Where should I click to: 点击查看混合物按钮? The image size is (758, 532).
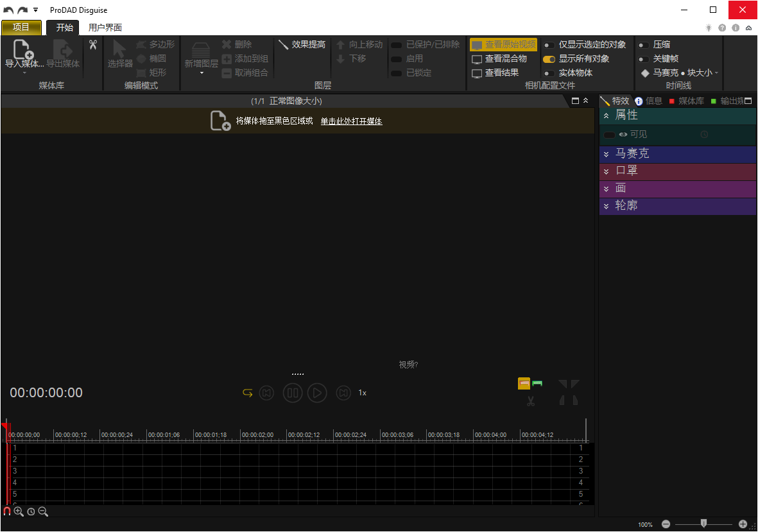pyautogui.click(x=503, y=58)
